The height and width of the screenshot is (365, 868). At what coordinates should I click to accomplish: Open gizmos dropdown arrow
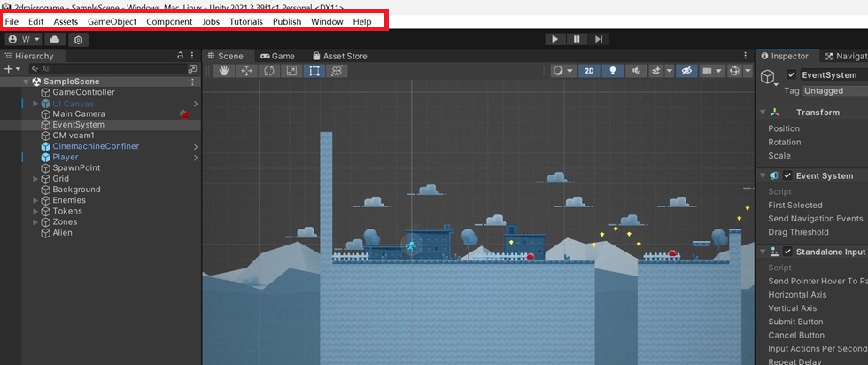748,71
